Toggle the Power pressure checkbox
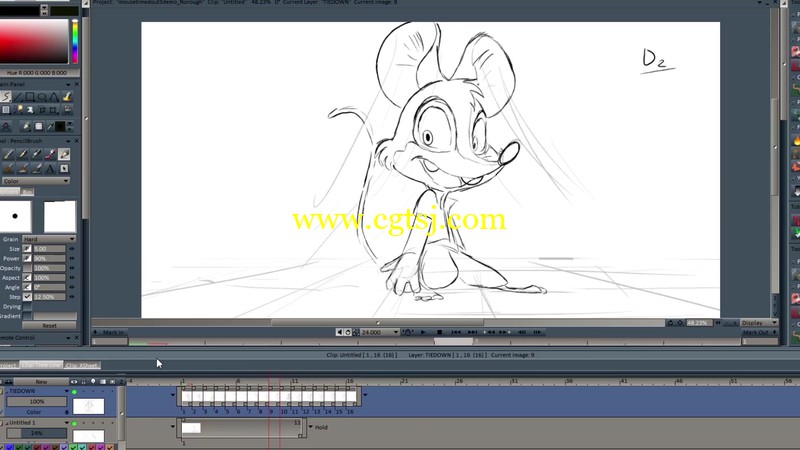The height and width of the screenshot is (450, 800). pyautogui.click(x=27, y=258)
